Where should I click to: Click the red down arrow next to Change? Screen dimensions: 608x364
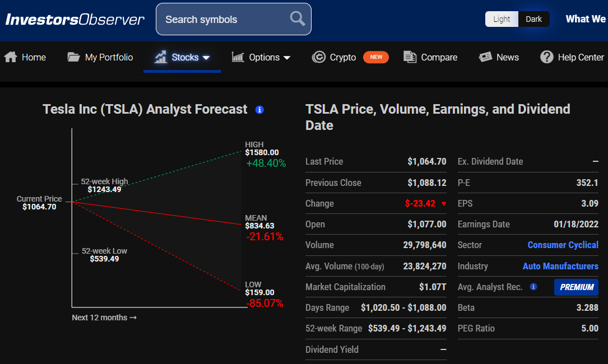[444, 204]
